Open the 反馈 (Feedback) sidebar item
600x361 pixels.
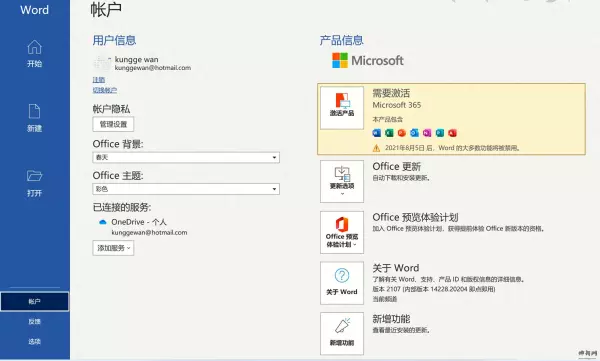tap(34, 322)
